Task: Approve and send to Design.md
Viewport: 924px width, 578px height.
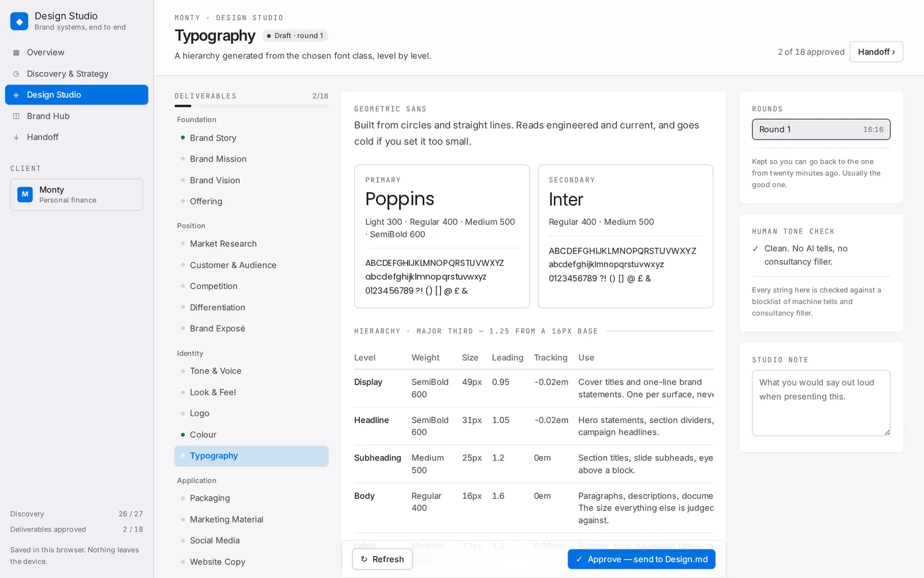Action: [x=642, y=560]
